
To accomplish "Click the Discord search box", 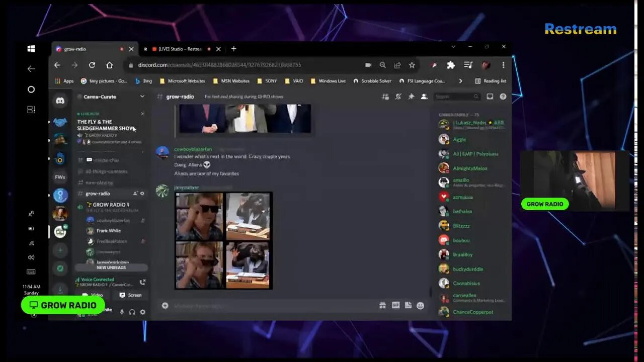I will point(457,97).
